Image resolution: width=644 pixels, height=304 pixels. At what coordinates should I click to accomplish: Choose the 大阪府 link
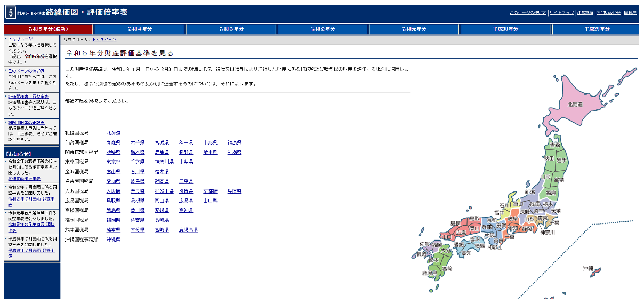[x=113, y=191]
